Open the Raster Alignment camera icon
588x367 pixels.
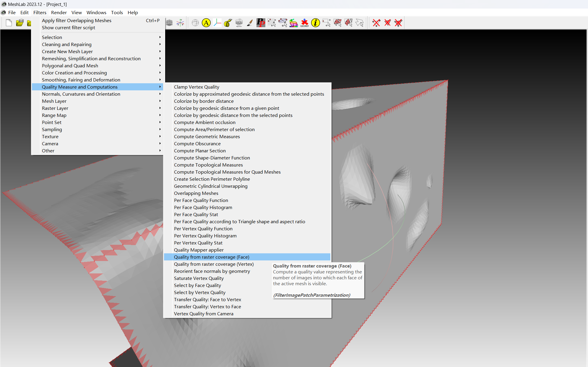click(x=239, y=23)
